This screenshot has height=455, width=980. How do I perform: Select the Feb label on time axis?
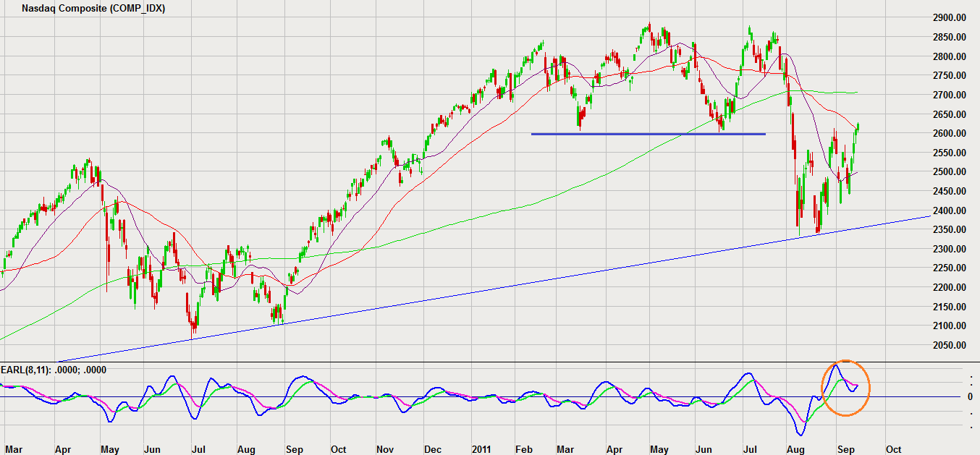click(x=525, y=448)
